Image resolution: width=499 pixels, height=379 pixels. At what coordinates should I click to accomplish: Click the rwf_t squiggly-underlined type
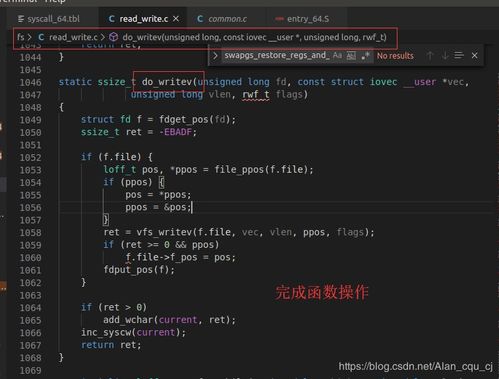click(256, 94)
